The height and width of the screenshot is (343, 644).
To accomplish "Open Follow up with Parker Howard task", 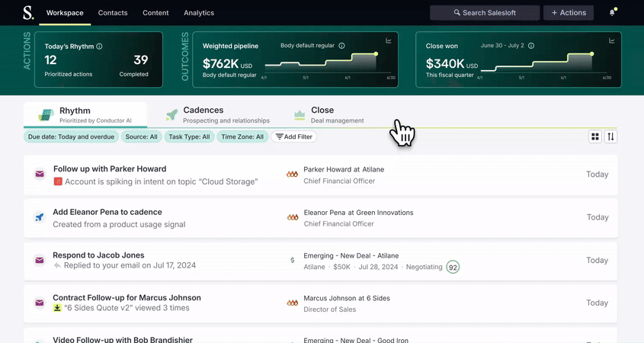I will (x=110, y=168).
